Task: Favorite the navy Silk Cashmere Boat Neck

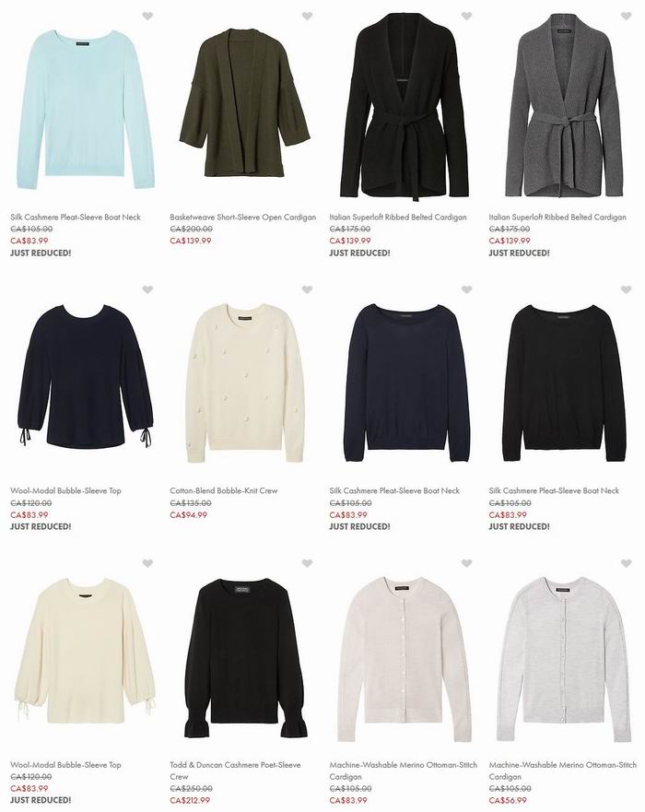Action: [466, 289]
